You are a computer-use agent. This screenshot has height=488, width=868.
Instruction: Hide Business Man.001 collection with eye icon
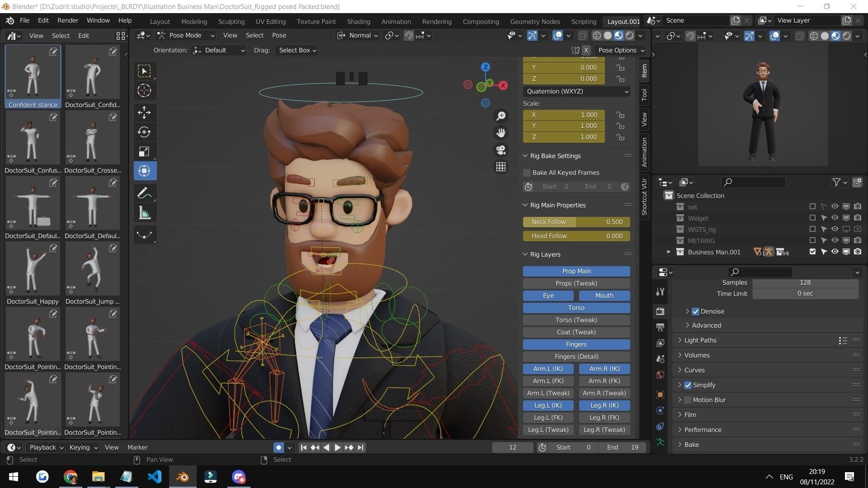coord(835,252)
